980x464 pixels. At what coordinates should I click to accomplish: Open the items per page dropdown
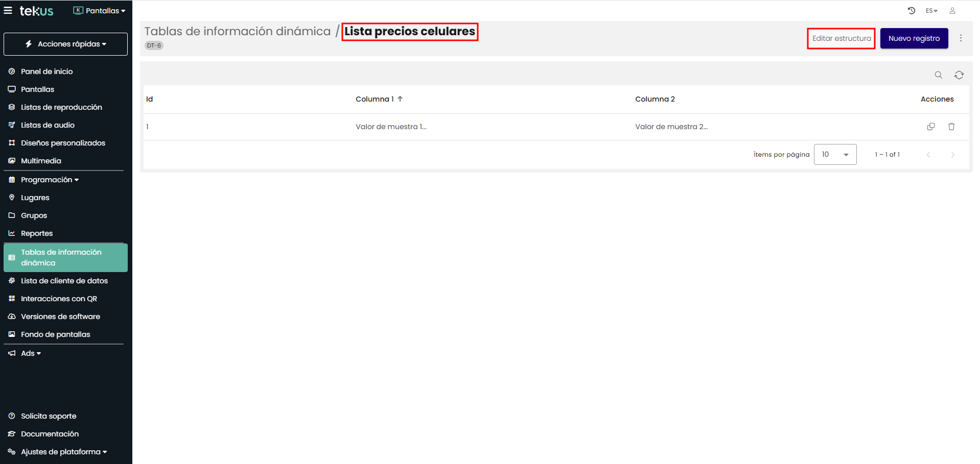click(x=835, y=155)
